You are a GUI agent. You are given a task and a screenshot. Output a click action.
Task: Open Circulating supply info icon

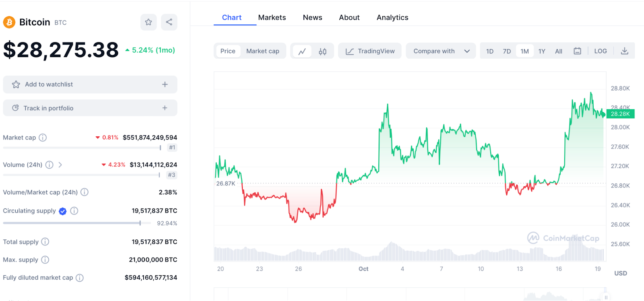74,211
